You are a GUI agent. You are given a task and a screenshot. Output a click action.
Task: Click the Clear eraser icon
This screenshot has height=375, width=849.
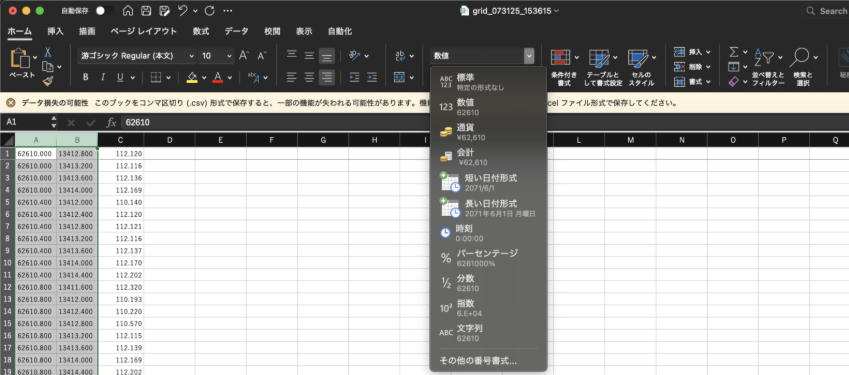pyautogui.click(x=734, y=81)
